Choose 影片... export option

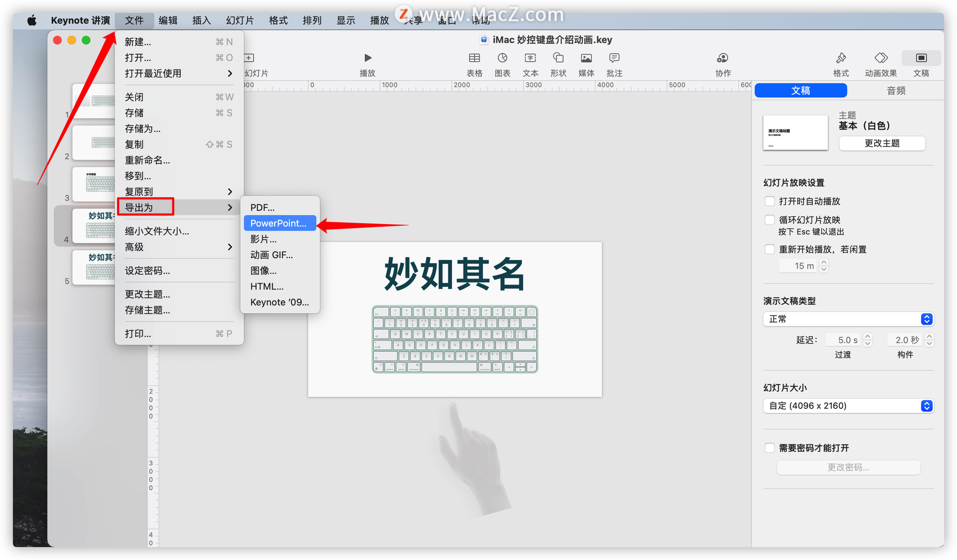point(280,239)
